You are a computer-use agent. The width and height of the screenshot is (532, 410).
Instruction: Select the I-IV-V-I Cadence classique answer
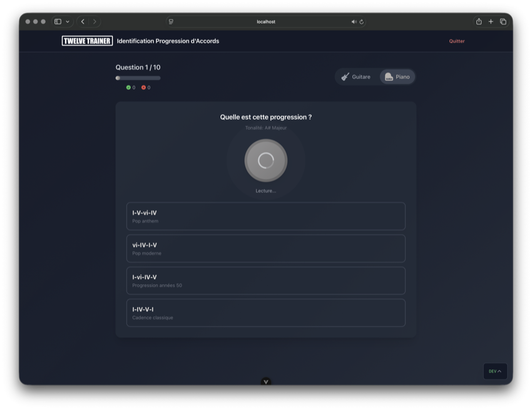pyautogui.click(x=266, y=313)
